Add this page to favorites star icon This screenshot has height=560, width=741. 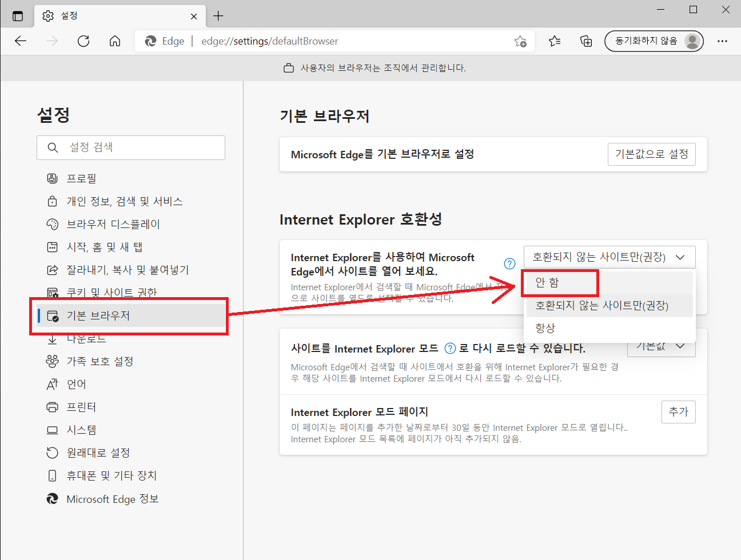(x=520, y=41)
